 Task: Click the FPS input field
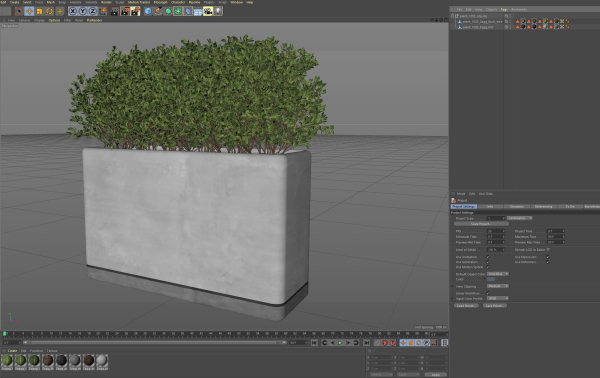pos(495,231)
